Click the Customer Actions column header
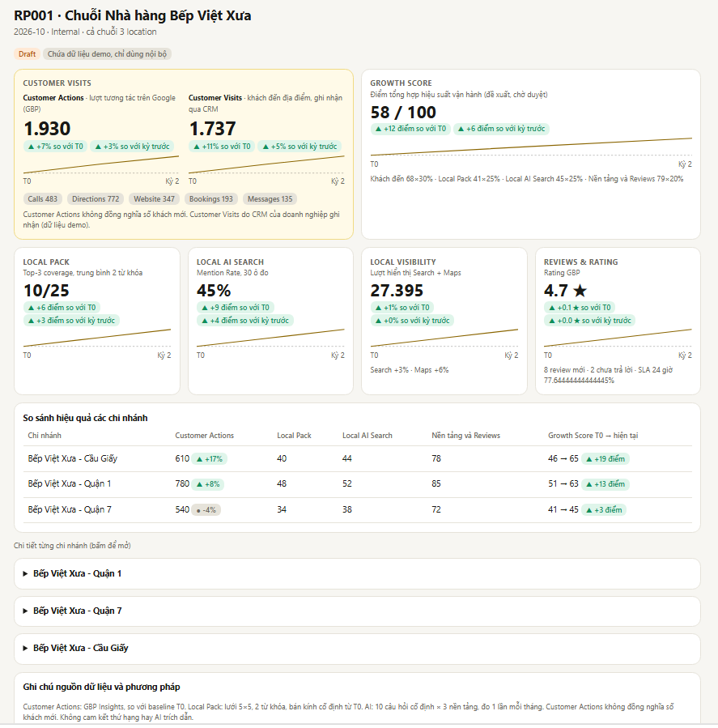This screenshot has height=728, width=718. point(204,436)
